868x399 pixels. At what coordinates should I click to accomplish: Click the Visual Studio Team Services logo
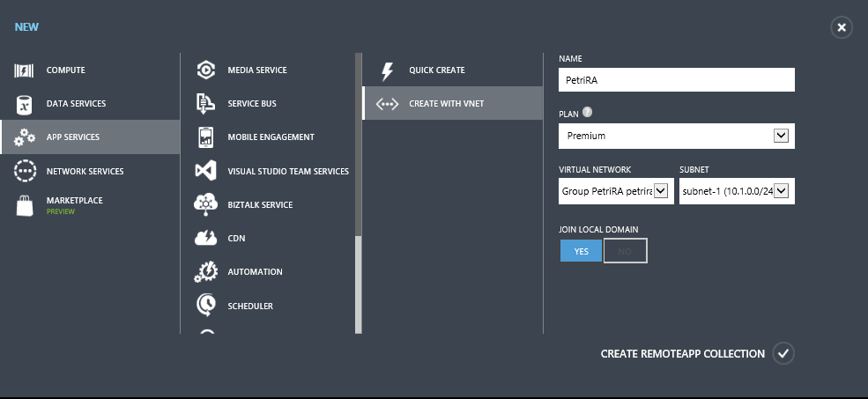tap(205, 171)
